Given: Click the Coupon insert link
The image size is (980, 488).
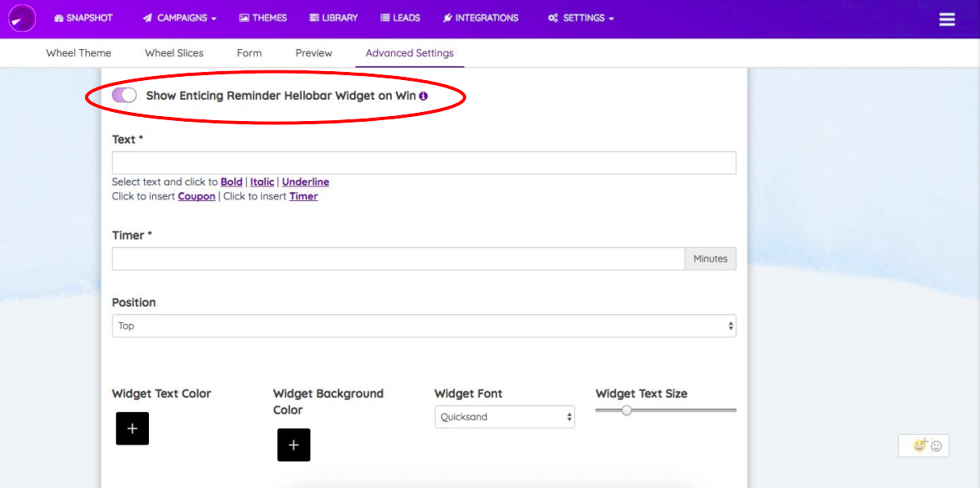Looking at the screenshot, I should click(x=196, y=196).
